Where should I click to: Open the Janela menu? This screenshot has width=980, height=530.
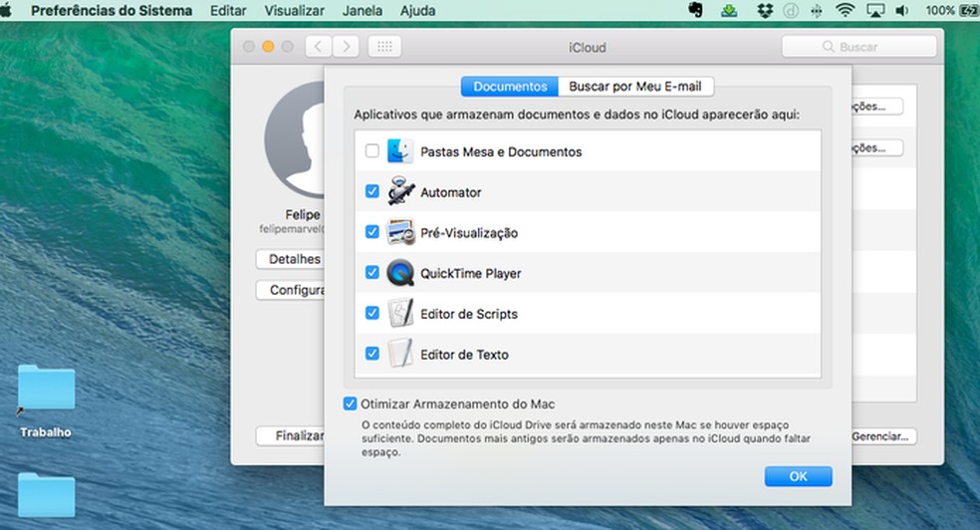pyautogui.click(x=363, y=11)
